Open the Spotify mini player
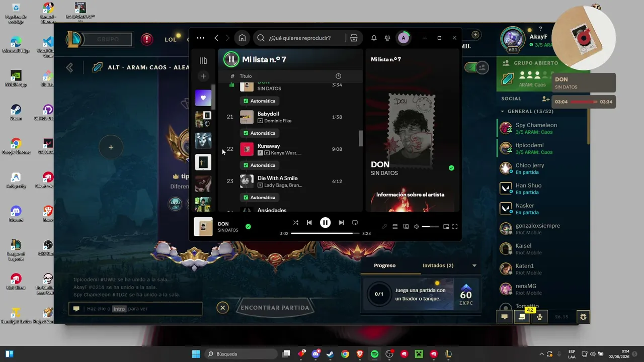 point(446,227)
